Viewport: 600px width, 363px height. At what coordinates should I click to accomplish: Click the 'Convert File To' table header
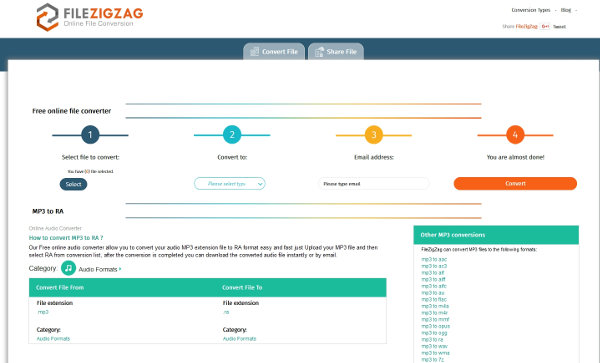[242, 287]
